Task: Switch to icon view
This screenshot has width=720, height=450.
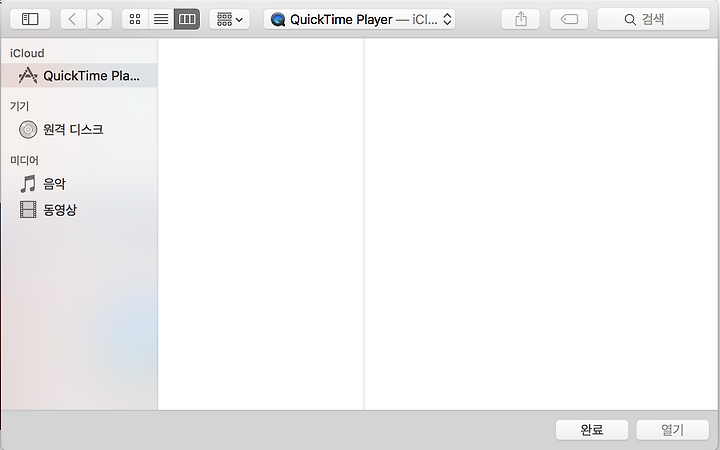Action: tap(135, 19)
